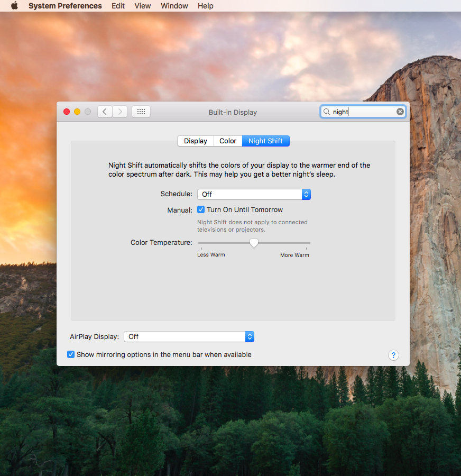Show all preferences grid button
The height and width of the screenshot is (476, 461).
[141, 112]
